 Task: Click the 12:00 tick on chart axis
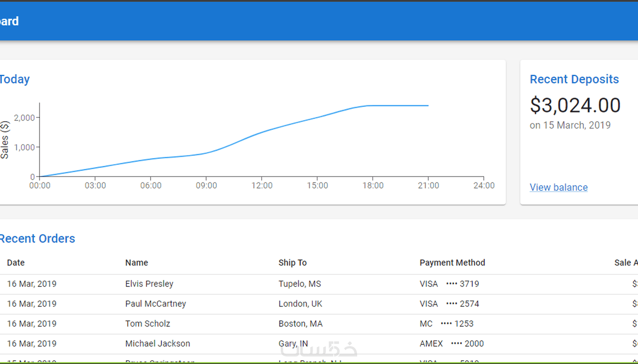coord(262,185)
